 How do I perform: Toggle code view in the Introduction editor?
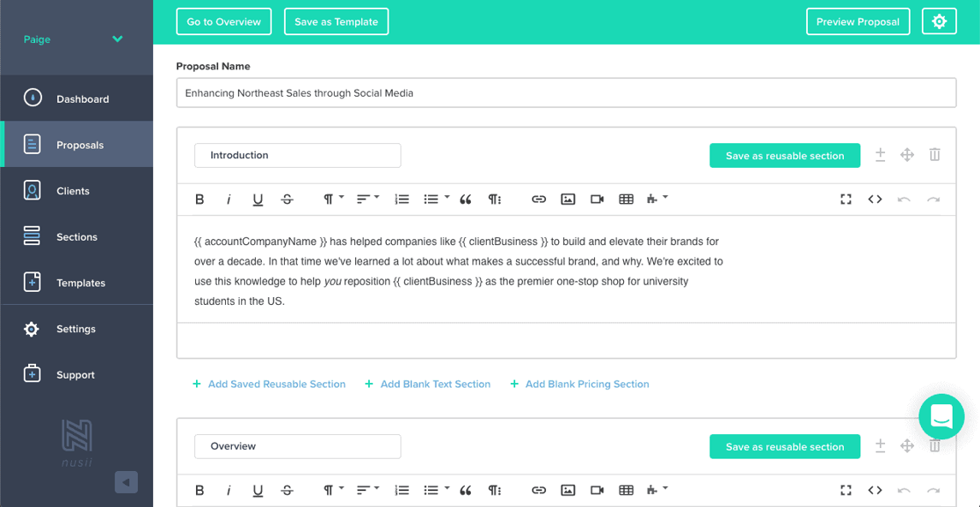click(875, 199)
